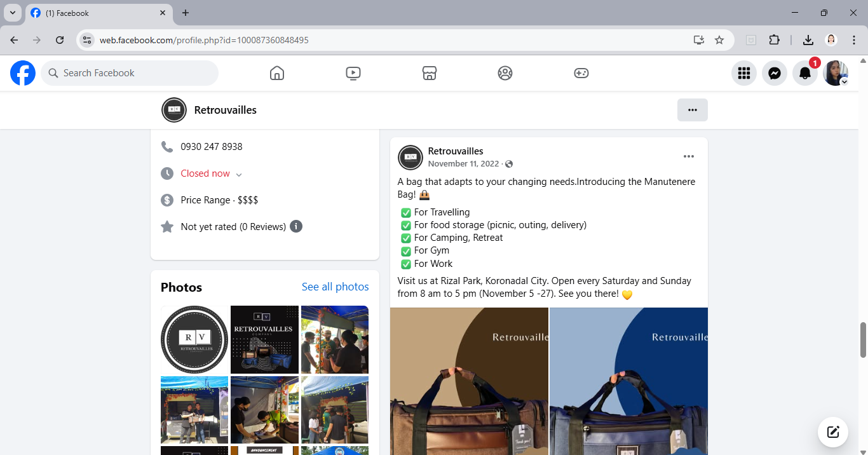Select the (1) Facebook tab
Viewport: 868px width, 455px height.
coord(98,13)
